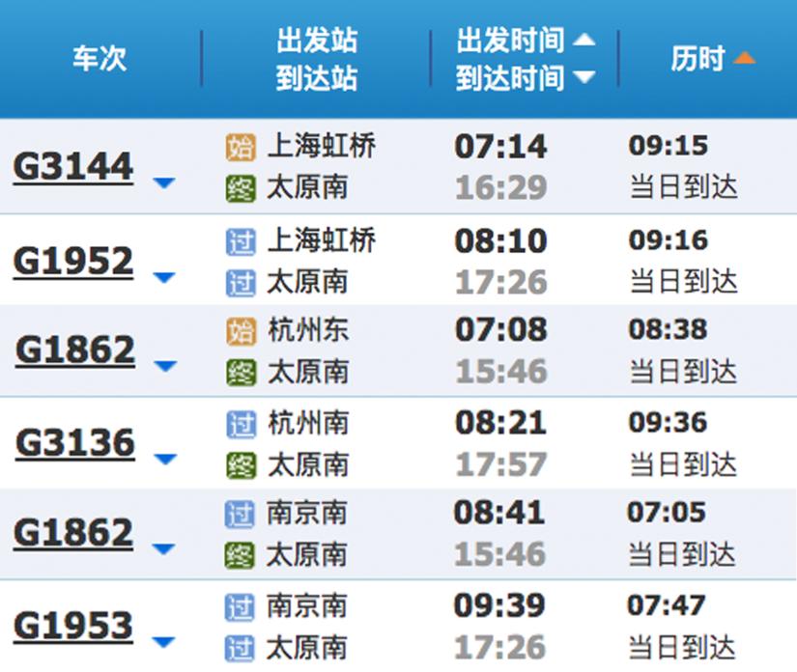The height and width of the screenshot is (672, 797).
Task: Click the 终 terminal icon in the G3136 row
Action: pos(241,464)
